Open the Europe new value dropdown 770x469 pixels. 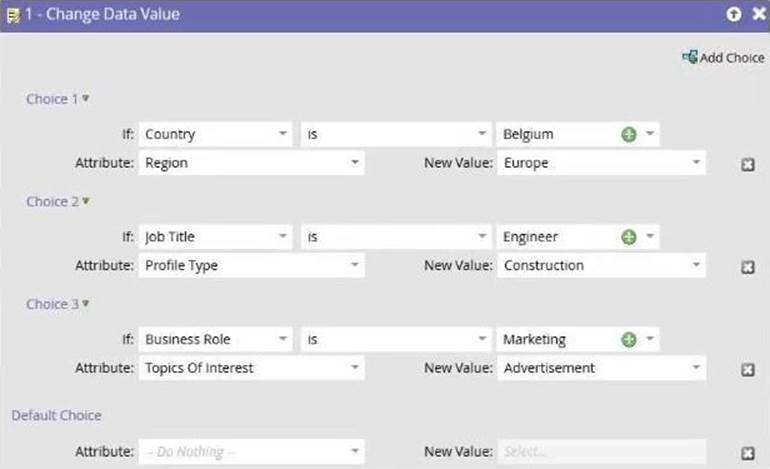696,163
